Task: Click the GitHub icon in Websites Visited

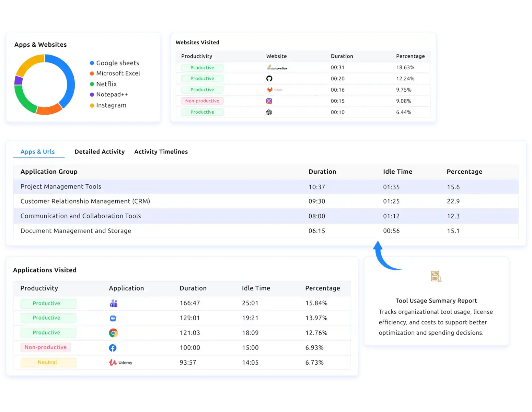Action: click(269, 78)
